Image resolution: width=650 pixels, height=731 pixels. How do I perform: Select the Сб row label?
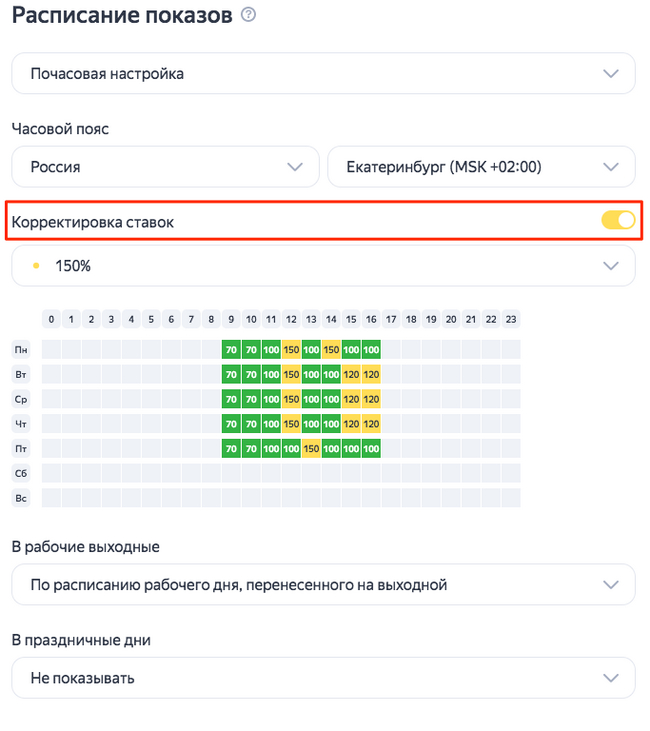click(21, 473)
